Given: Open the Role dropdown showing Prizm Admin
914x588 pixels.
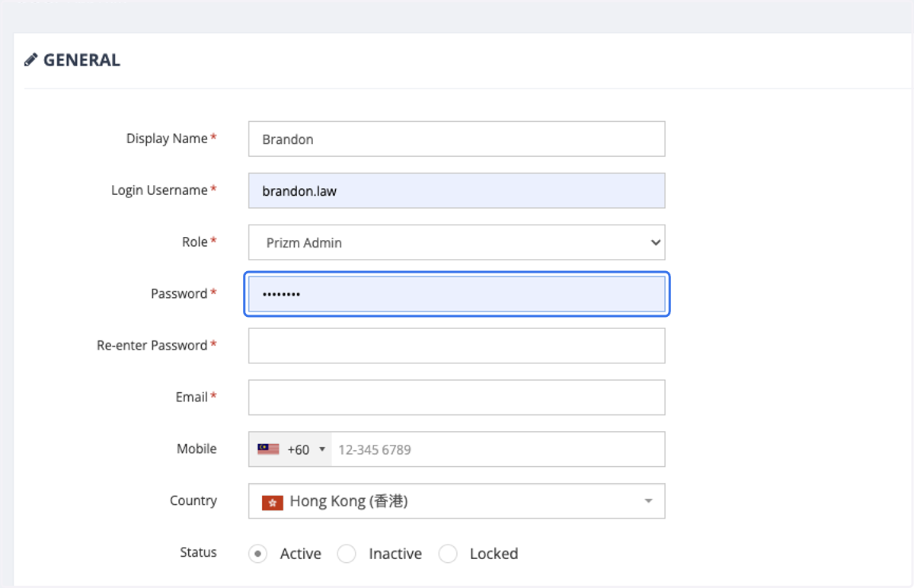Looking at the screenshot, I should point(456,242).
